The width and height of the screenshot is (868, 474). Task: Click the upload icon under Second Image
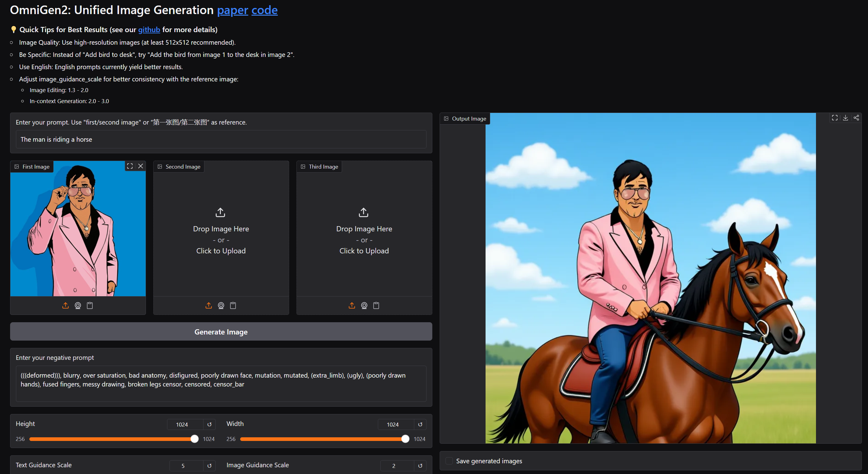pyautogui.click(x=209, y=305)
